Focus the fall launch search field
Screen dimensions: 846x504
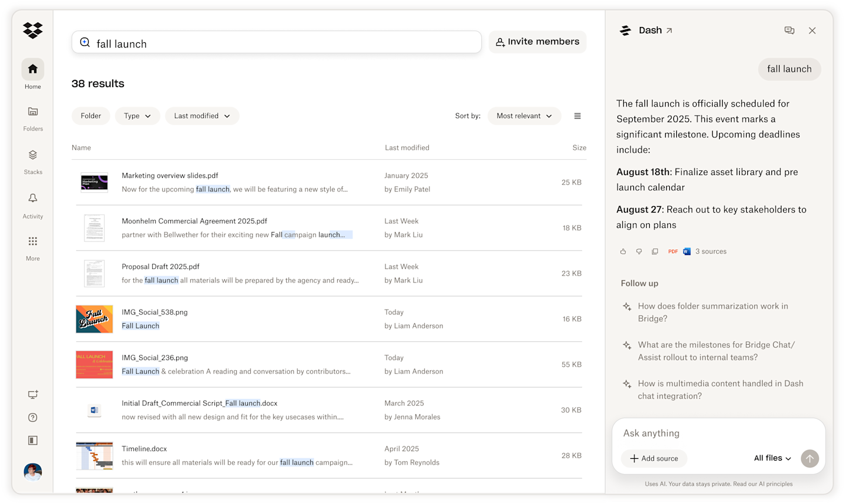[276, 42]
